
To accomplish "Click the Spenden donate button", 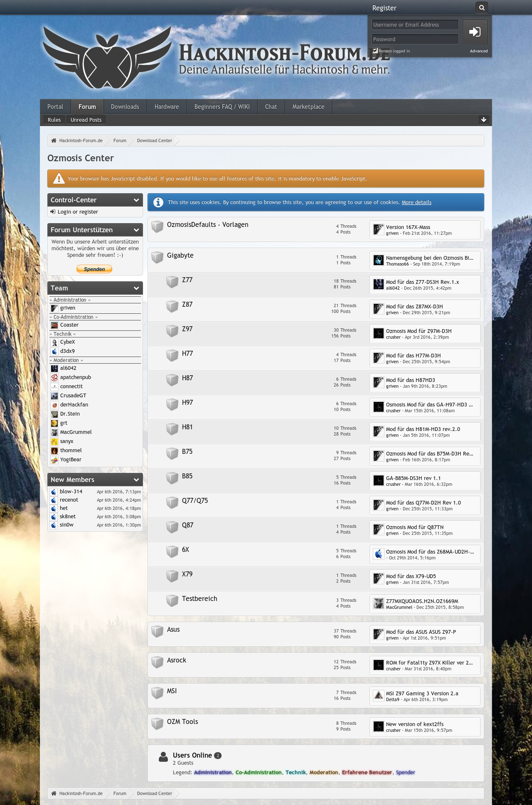I will click(x=94, y=269).
